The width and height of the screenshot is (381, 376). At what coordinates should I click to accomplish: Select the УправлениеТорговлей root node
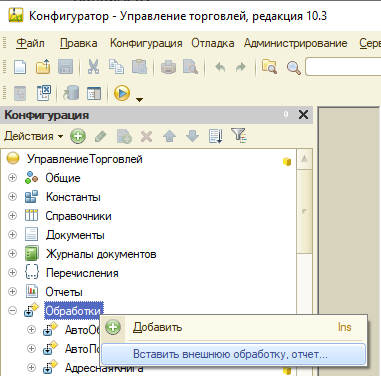84,159
